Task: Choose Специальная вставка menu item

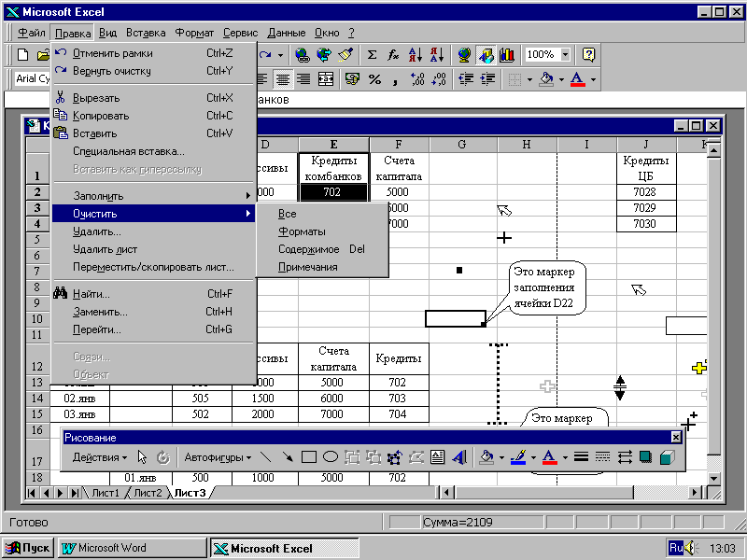Action: click(153, 151)
